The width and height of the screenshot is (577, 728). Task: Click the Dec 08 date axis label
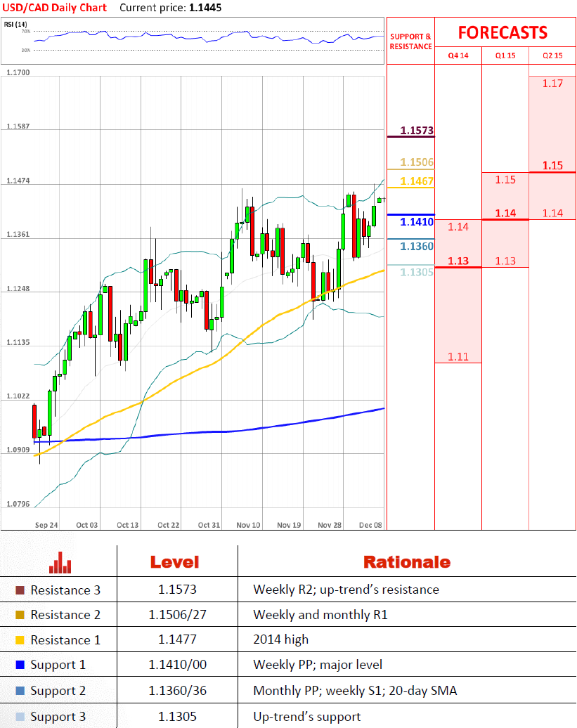[x=370, y=525]
